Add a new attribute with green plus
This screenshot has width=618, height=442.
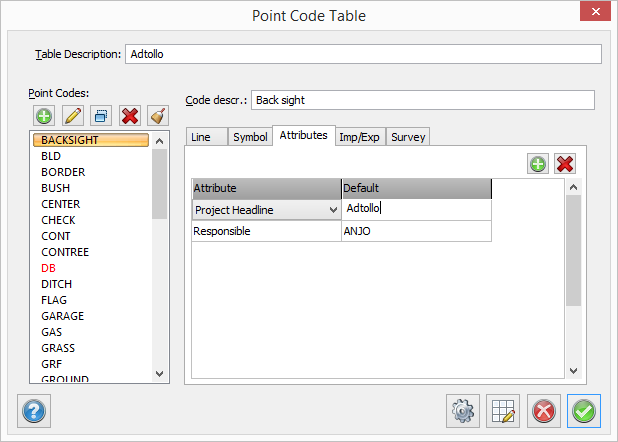(539, 163)
